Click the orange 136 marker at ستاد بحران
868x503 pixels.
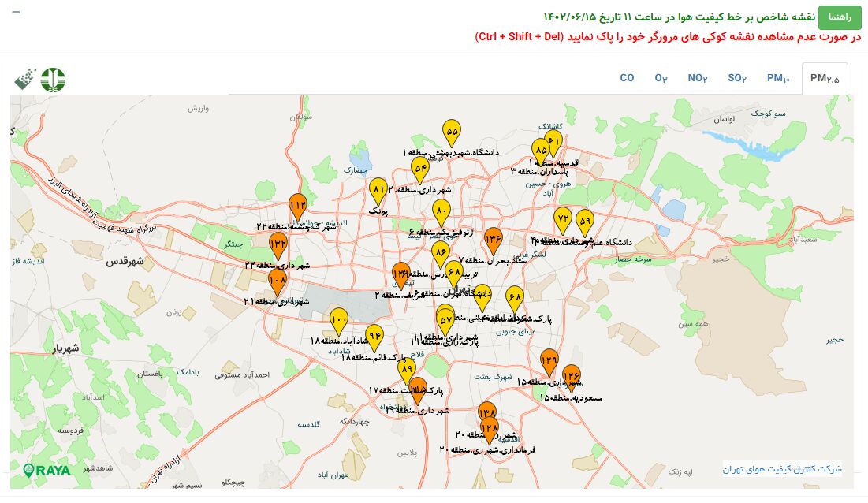(x=493, y=240)
